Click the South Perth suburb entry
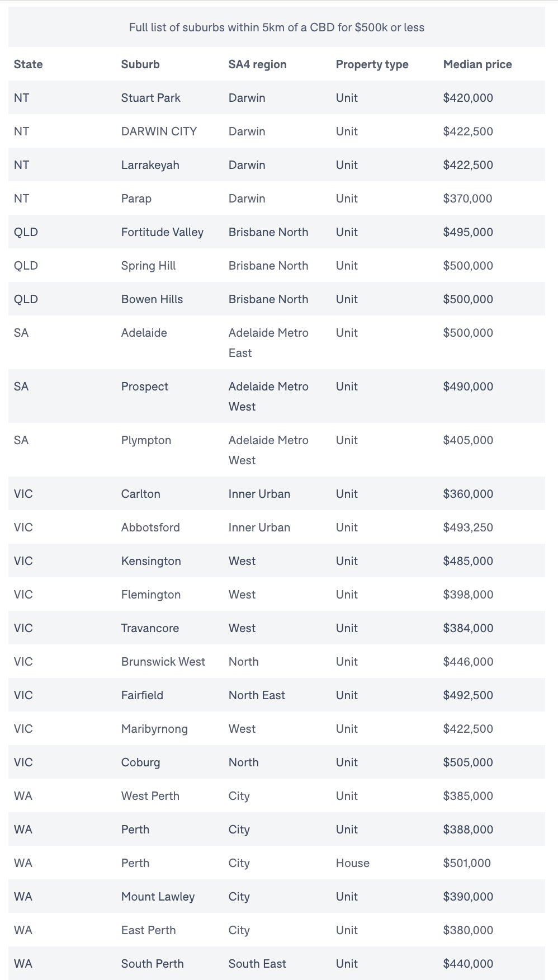Image resolution: width=558 pixels, height=980 pixels. click(x=153, y=964)
